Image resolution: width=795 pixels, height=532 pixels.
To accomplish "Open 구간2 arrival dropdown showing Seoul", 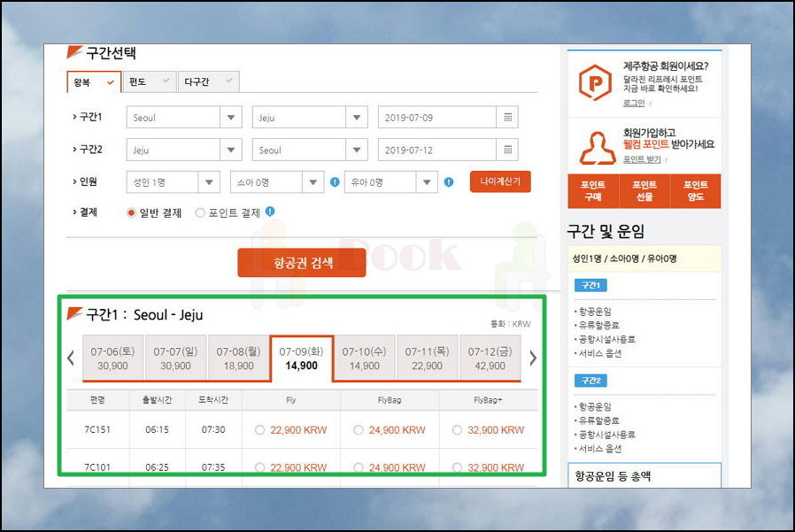I will click(x=310, y=150).
